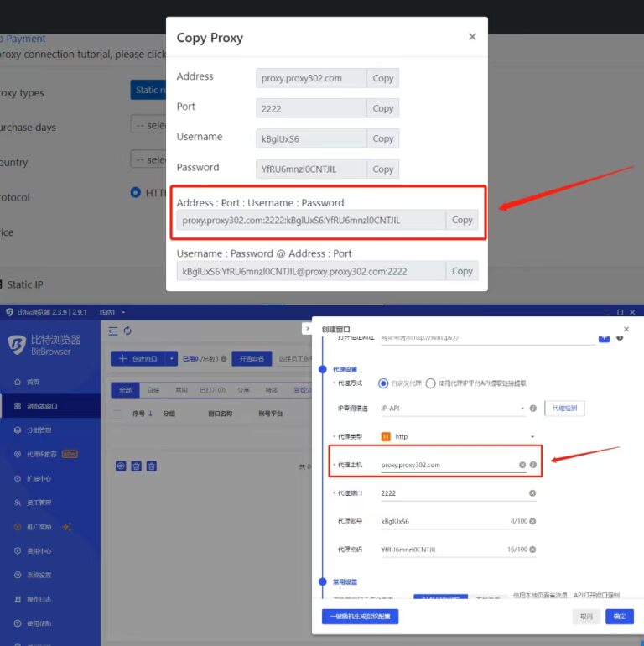This screenshot has height=646, width=644.
Task: Collapse the sidebar with the menu-fold icon
Action: point(114,331)
